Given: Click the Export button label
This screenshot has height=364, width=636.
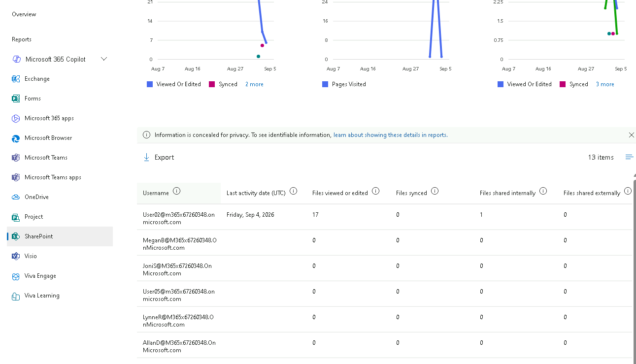Looking at the screenshot, I should 164,158.
